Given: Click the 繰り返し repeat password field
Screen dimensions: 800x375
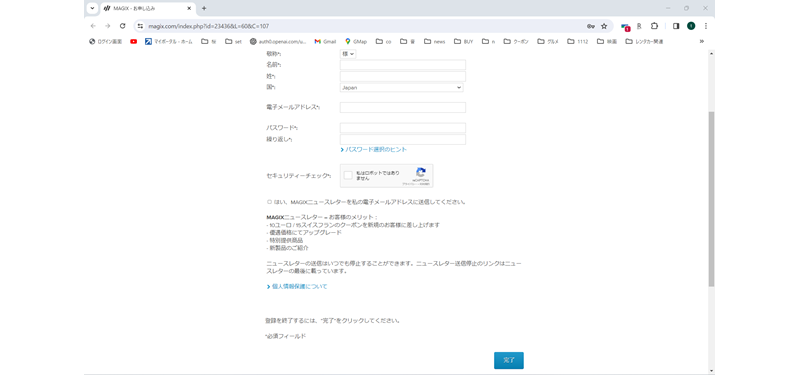Looking at the screenshot, I should tap(403, 139).
